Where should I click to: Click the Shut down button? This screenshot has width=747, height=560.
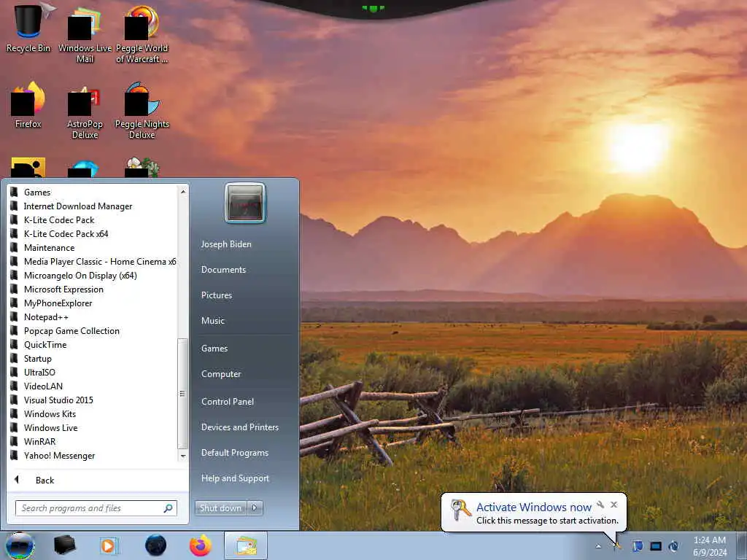[x=220, y=507]
